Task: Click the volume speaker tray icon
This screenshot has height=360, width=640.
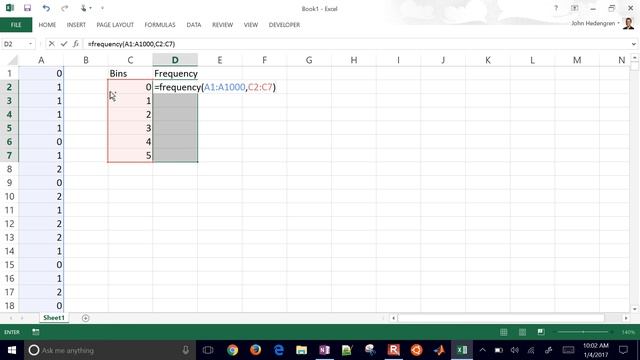Action: tap(515, 350)
